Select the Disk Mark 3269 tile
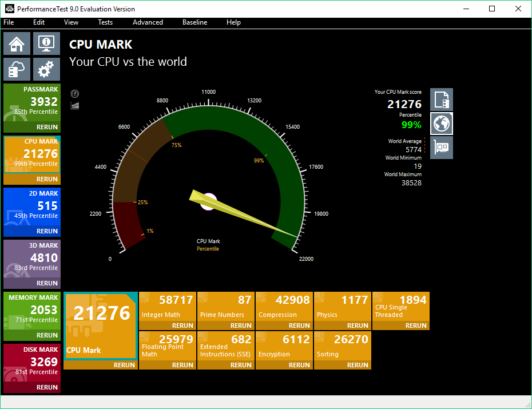 32,363
